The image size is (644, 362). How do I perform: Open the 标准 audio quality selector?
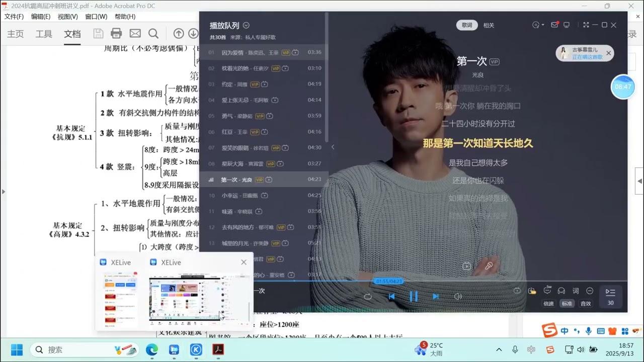pyautogui.click(x=567, y=303)
